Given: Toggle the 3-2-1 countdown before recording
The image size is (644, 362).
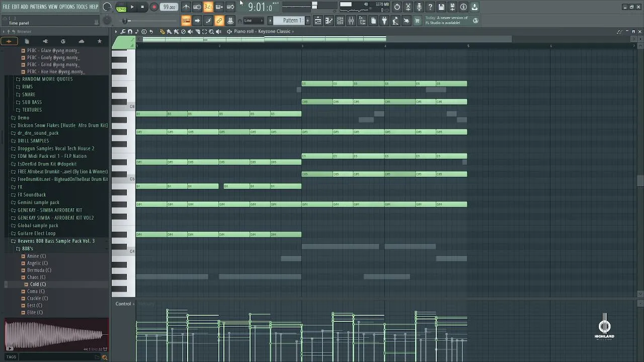Looking at the screenshot, I should tap(208, 7).
